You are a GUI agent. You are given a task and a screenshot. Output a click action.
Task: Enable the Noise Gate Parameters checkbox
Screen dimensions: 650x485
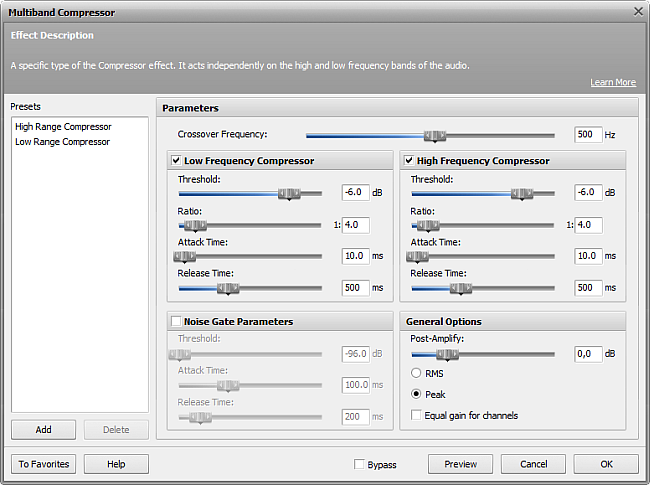pos(176,321)
